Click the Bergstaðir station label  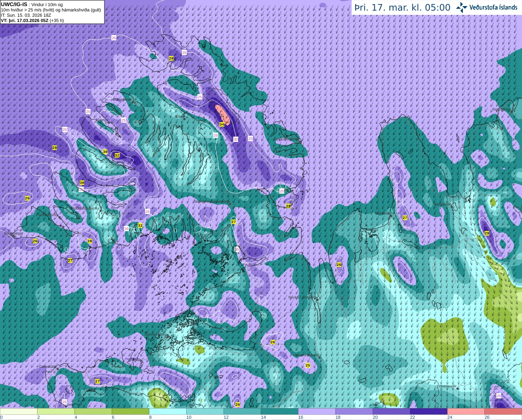click(442, 204)
